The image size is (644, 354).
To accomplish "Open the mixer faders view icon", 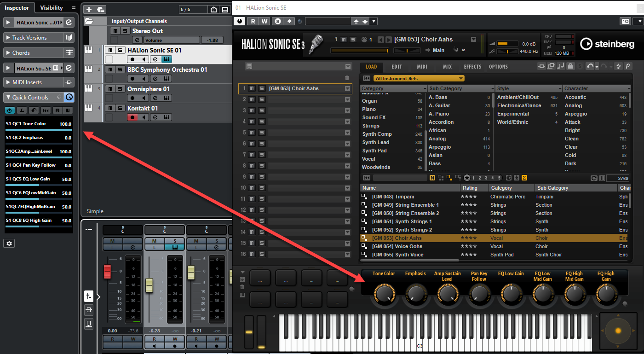I will pos(89,296).
